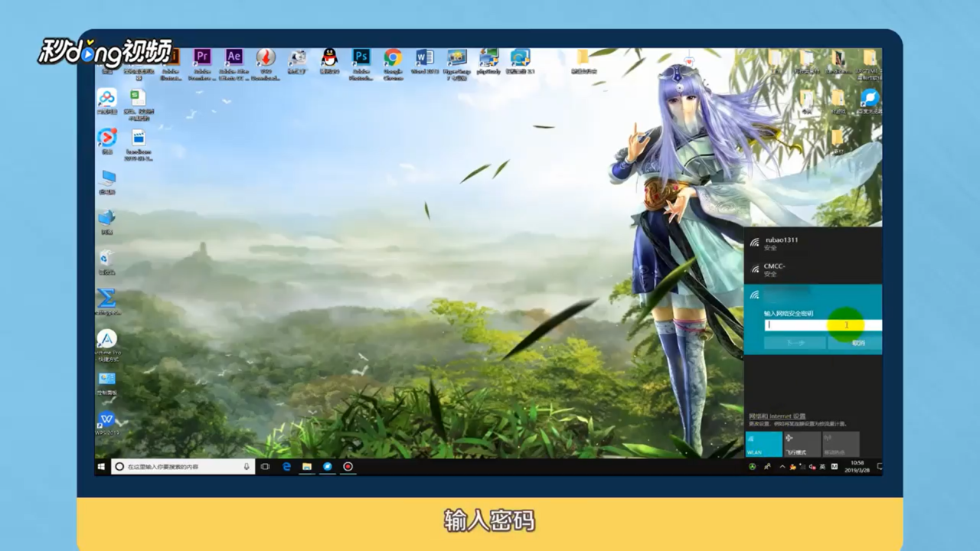980x551 pixels.
Task: Open the phpStudy desktop shortcut
Action: pyautogui.click(x=488, y=61)
